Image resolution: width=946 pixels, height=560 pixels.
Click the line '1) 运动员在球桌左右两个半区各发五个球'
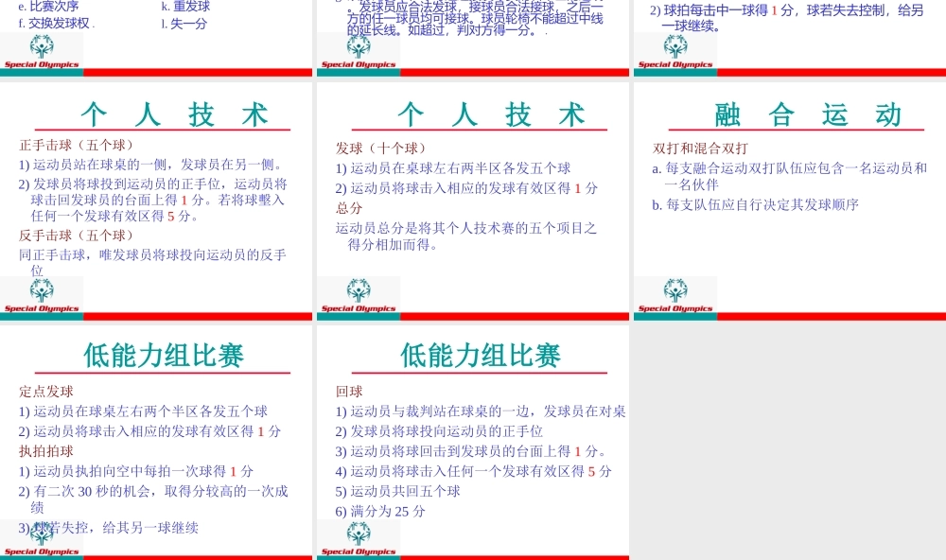(x=143, y=411)
